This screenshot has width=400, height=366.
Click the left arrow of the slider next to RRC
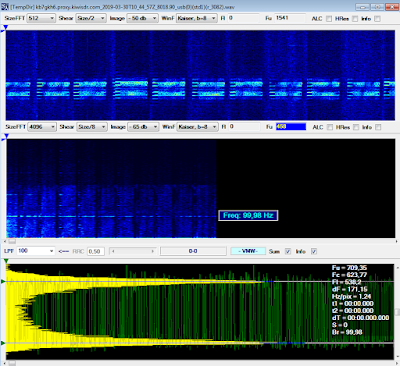[113, 251]
